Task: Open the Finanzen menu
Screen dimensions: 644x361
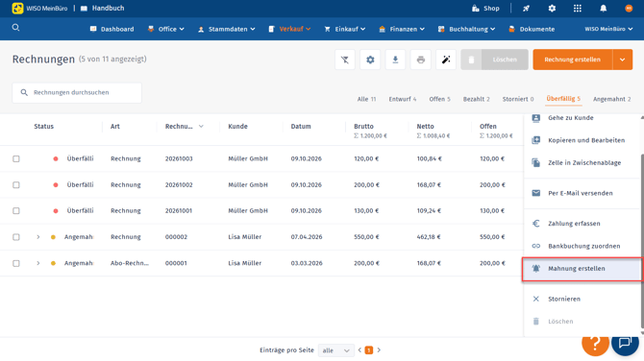Action: click(402, 29)
